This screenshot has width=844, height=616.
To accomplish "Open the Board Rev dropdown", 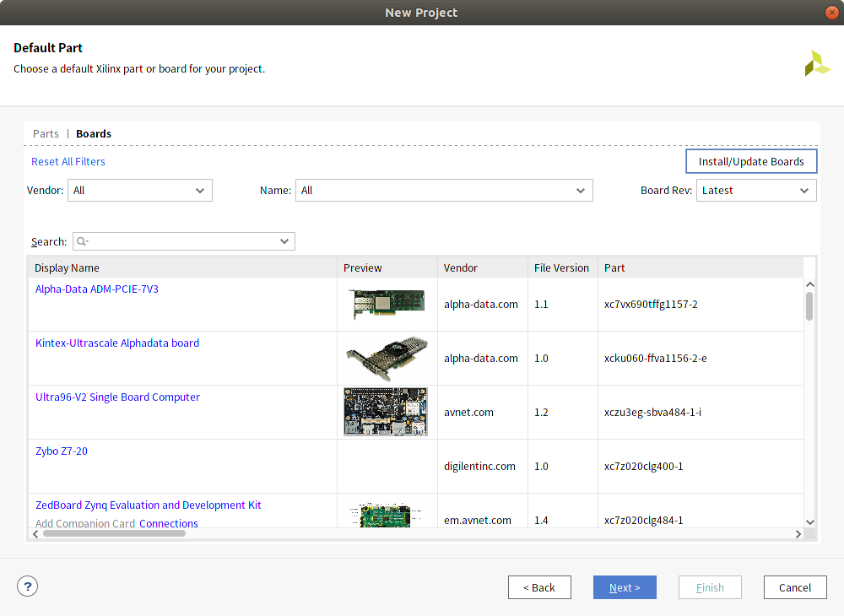I will pyautogui.click(x=756, y=191).
